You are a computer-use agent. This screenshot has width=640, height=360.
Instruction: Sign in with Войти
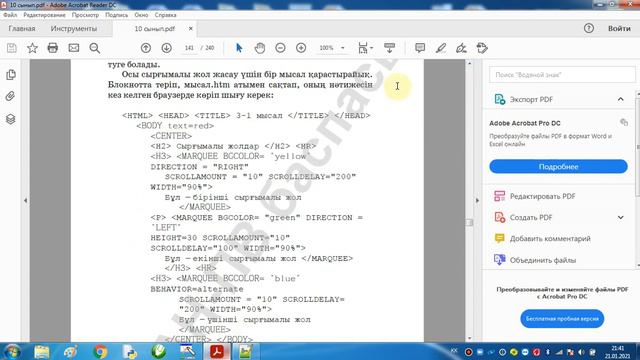coord(619,29)
